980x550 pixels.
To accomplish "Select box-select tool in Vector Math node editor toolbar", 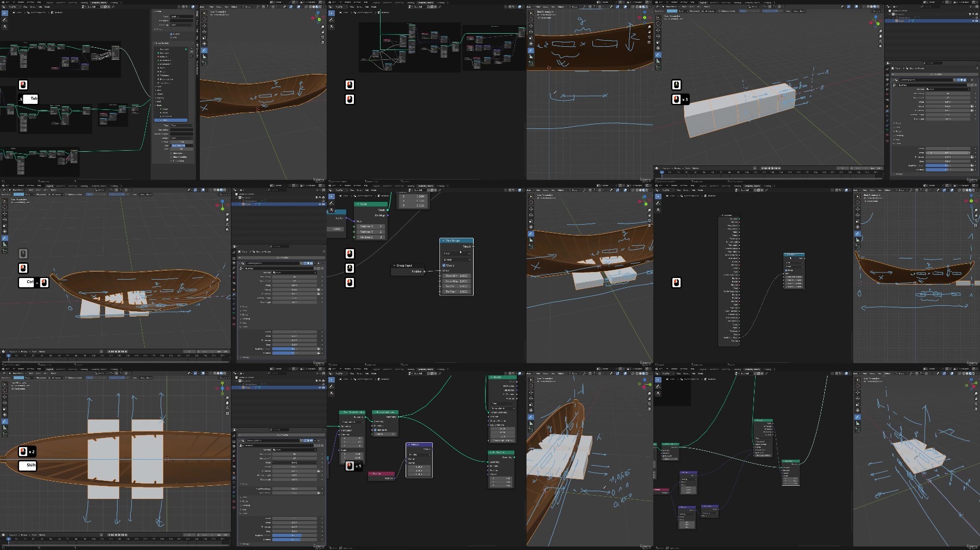I will coord(331,379).
